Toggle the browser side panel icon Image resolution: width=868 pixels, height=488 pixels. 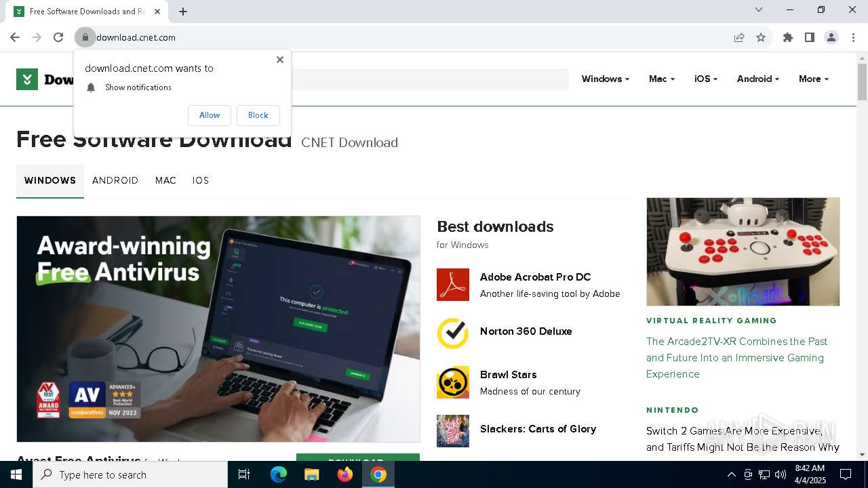(810, 37)
